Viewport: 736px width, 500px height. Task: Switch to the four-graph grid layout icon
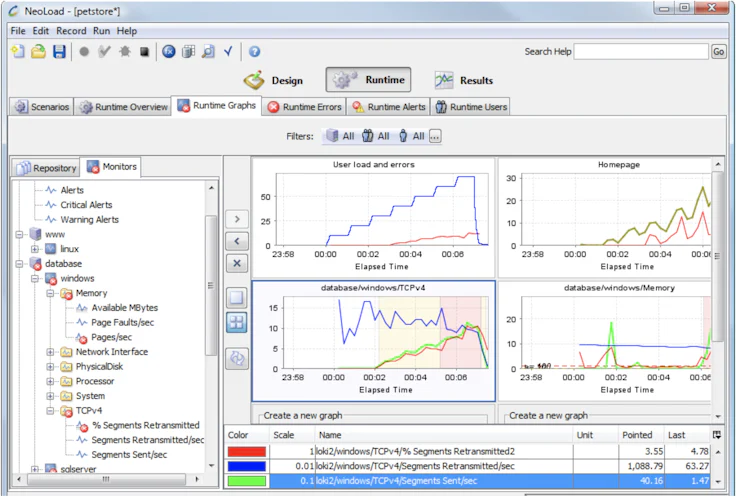[x=237, y=322]
